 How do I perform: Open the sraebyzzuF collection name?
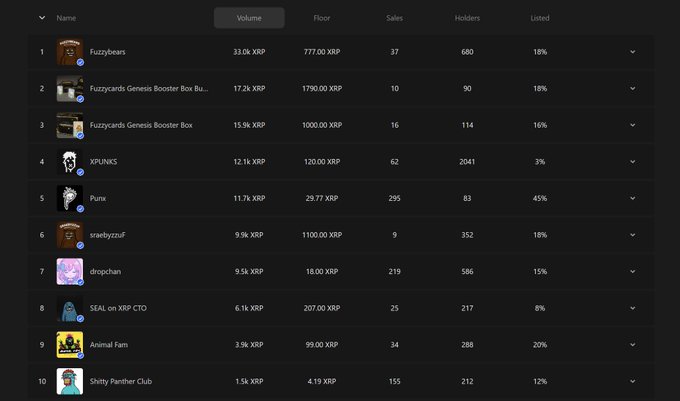click(108, 235)
